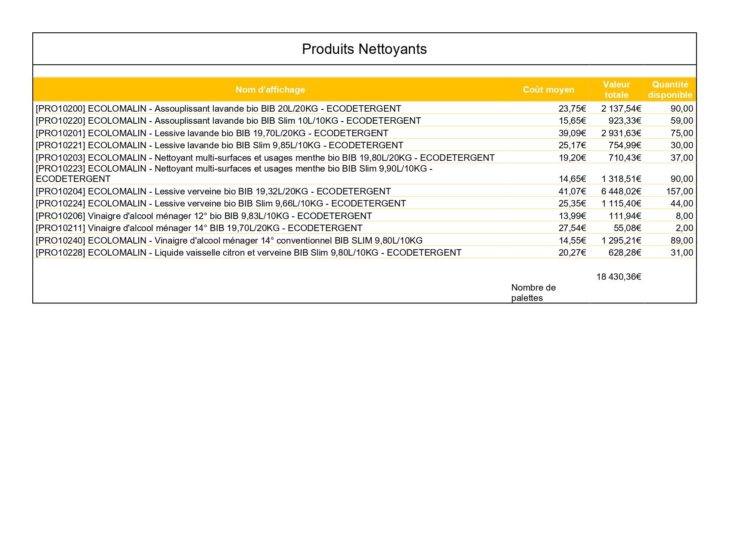The width and height of the screenshot is (756, 535).
Task: Click the 6 448,02€ value cell
Action: pos(621,191)
